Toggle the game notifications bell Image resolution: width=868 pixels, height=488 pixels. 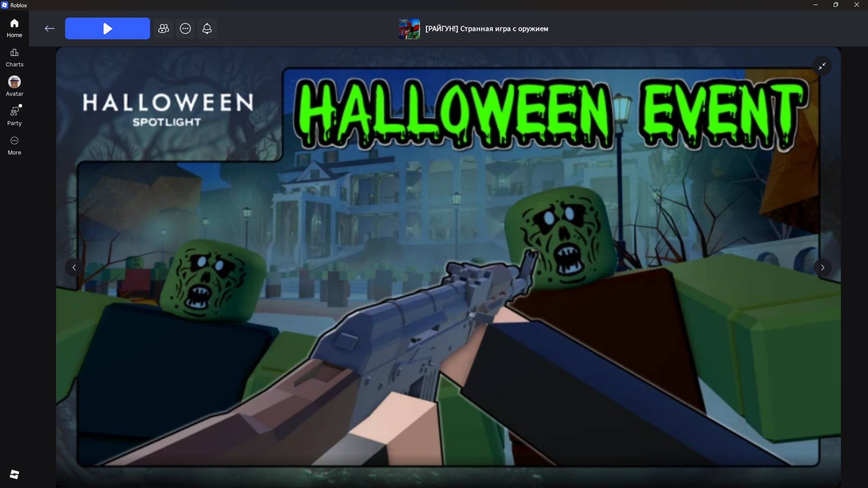(x=207, y=28)
